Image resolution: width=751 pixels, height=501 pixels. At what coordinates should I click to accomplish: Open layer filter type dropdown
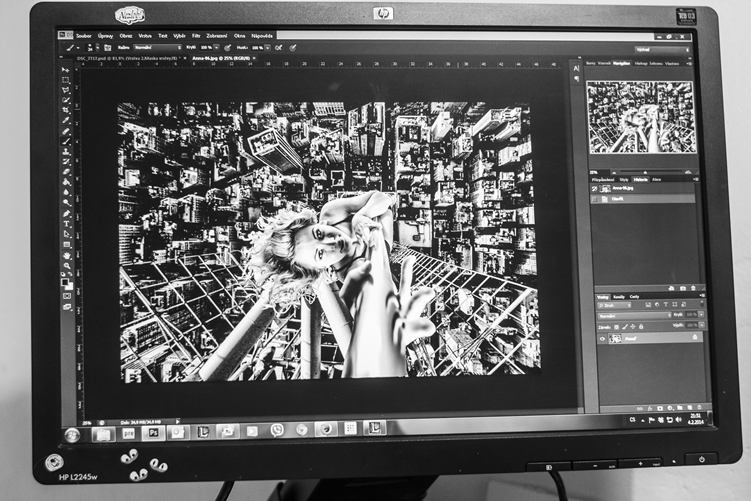click(x=615, y=305)
